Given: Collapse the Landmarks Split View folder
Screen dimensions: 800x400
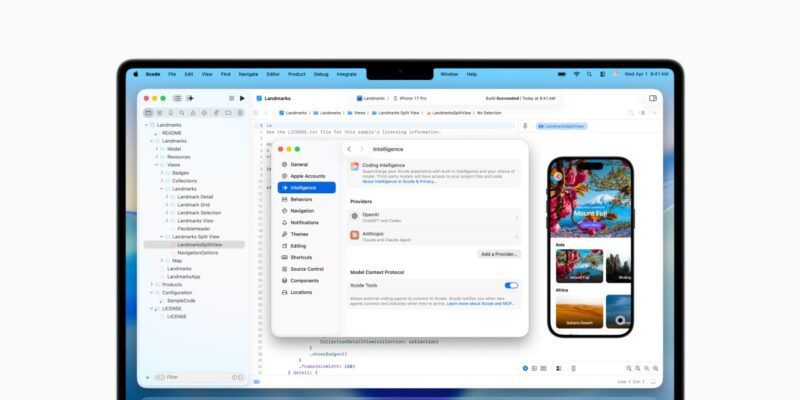Looking at the screenshot, I should tap(162, 237).
